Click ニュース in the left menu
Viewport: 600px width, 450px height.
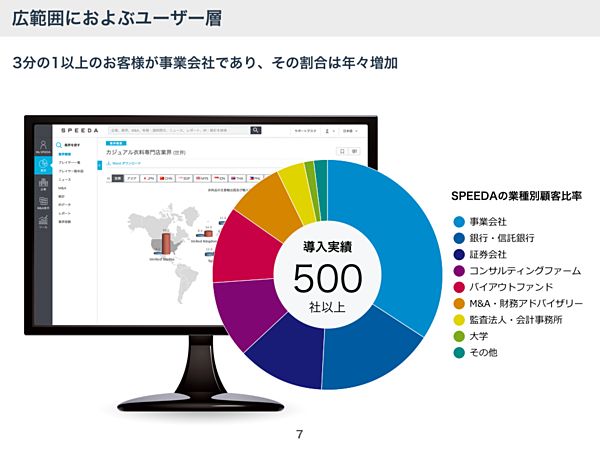coord(65,180)
